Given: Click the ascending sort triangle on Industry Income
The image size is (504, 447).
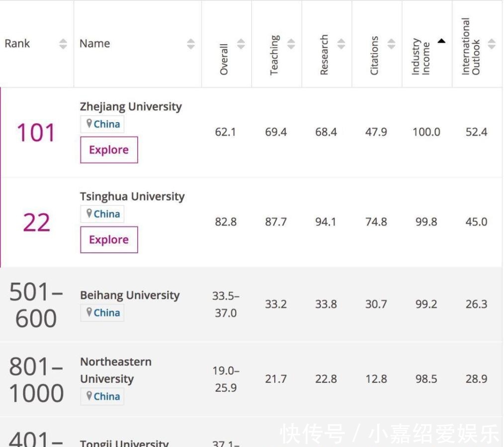Looking at the screenshot, I should pyautogui.click(x=441, y=41).
